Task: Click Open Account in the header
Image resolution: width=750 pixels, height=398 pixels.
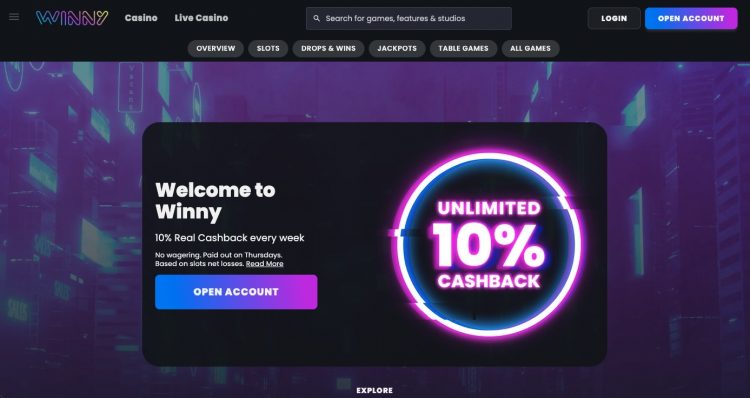Action: (691, 18)
